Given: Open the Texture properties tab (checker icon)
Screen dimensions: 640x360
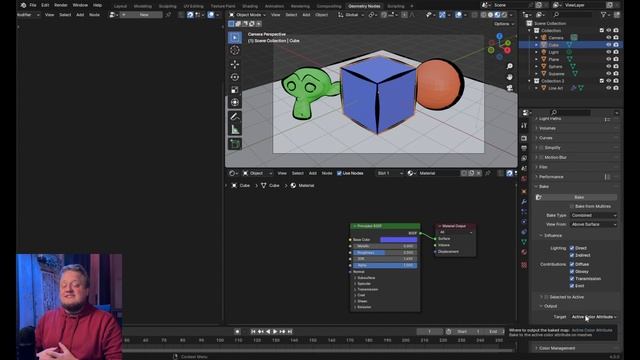Looking at the screenshot, I should tap(524, 265).
